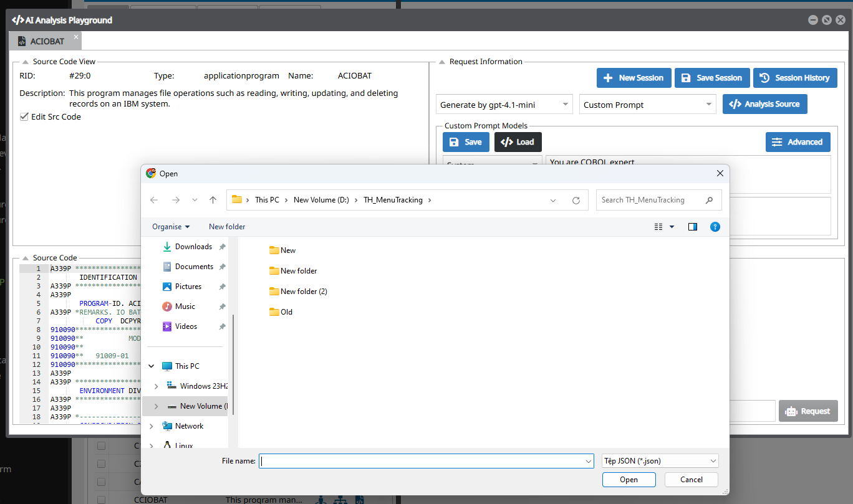The image size is (853, 504).
Task: Toggle the preview pane icon
Action: click(692, 227)
